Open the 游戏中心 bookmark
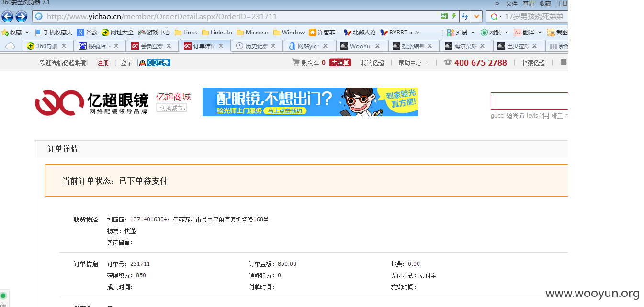 pos(154,33)
